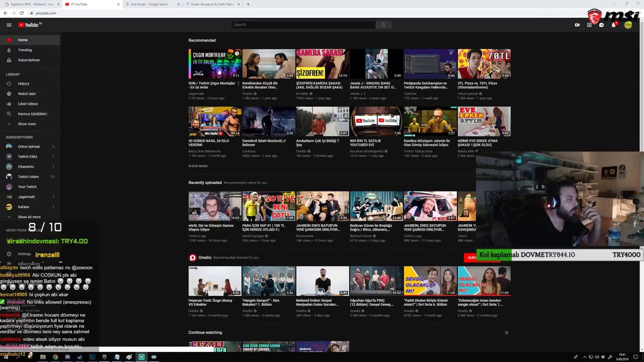This screenshot has width=644, height=362.
Task: Open 800 Bin TL Satılık YouTuber Evi thumbnail
Action: tap(376, 121)
